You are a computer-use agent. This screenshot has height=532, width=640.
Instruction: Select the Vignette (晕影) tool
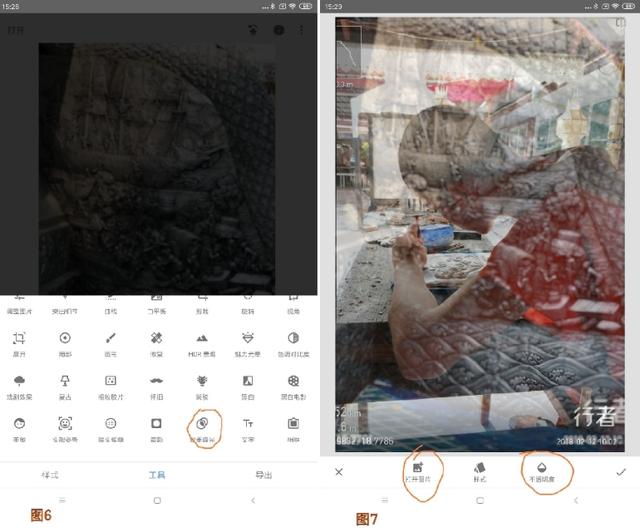[x=156, y=427]
